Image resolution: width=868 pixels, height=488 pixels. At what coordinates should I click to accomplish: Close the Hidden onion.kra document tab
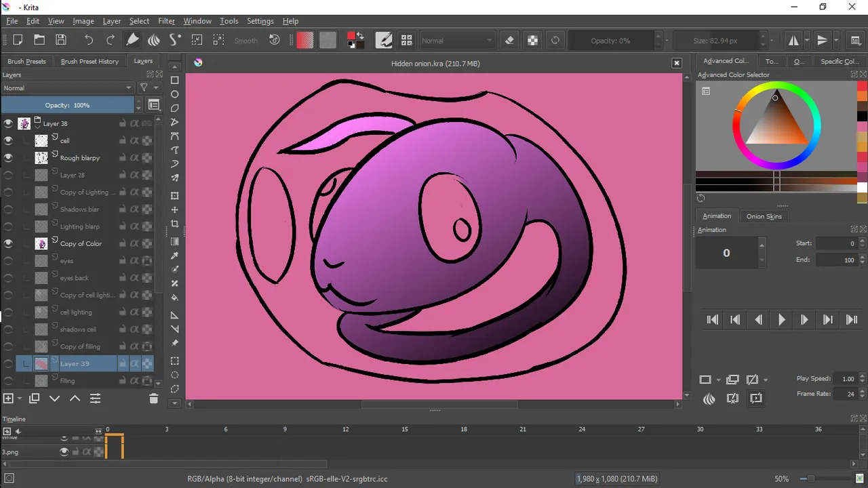click(676, 63)
